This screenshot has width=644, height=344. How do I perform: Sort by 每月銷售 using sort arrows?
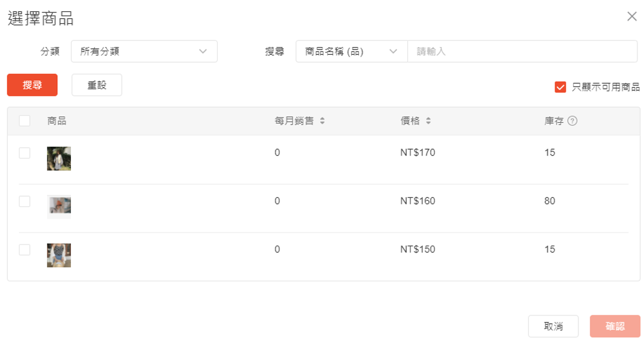322,121
